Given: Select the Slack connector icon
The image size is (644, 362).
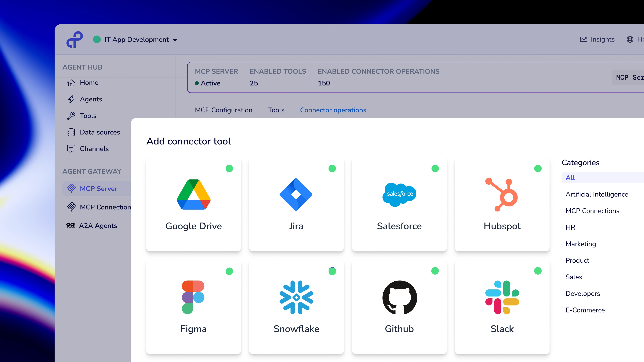Looking at the screenshot, I should [502, 297].
